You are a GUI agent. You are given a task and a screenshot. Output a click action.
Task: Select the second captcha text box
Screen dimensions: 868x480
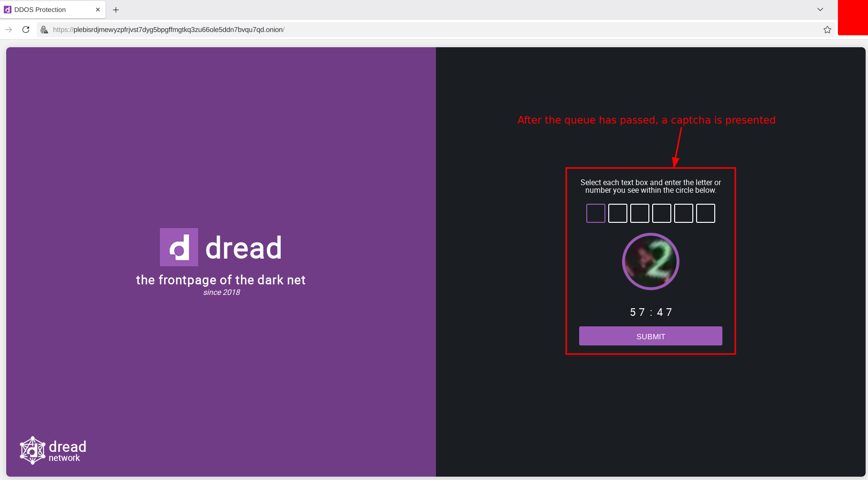pos(618,213)
